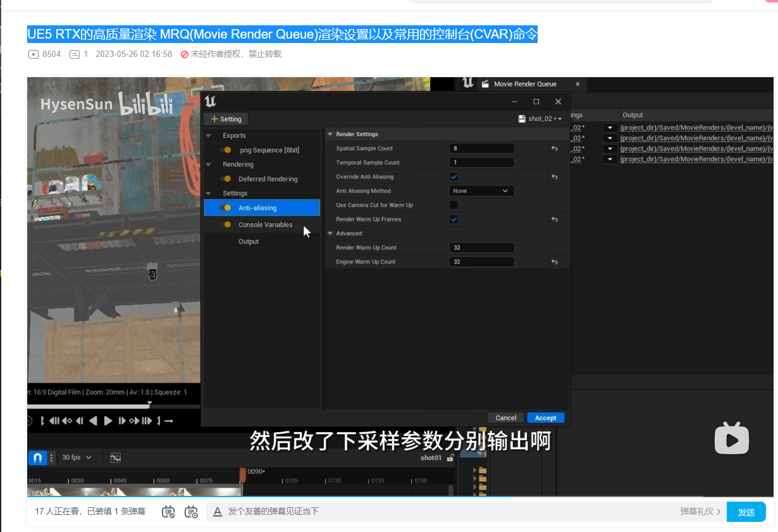Click the Temporal Sample Count field

pos(481,163)
